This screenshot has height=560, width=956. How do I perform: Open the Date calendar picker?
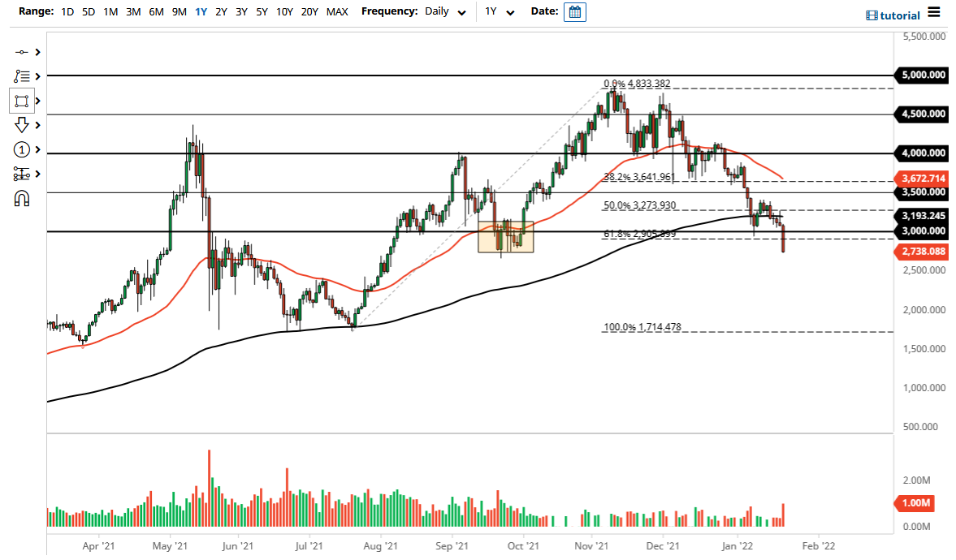pyautogui.click(x=575, y=11)
